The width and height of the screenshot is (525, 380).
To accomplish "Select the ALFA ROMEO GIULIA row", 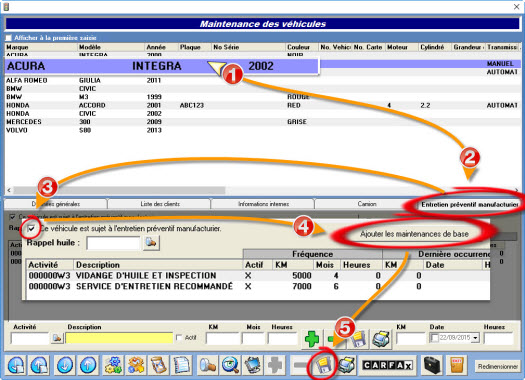I will [x=262, y=80].
